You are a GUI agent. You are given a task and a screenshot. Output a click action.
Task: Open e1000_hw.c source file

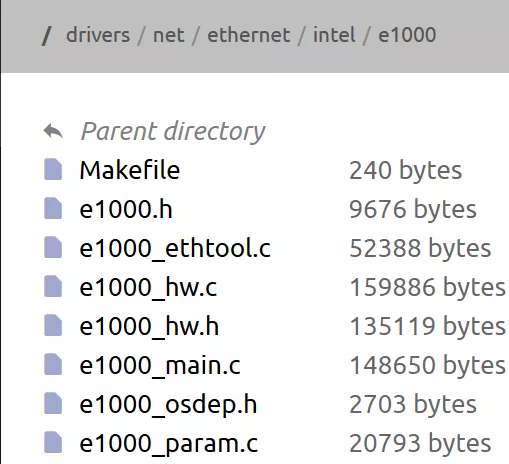pos(148,287)
